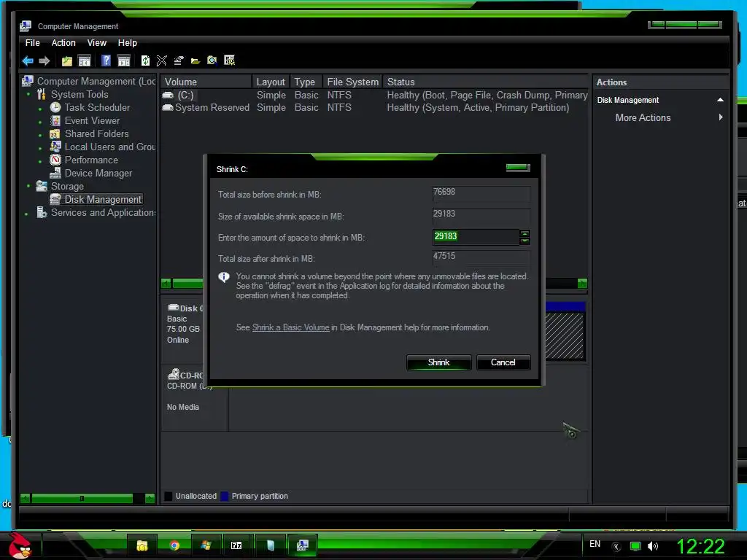Image resolution: width=747 pixels, height=560 pixels.
Task: Click the volume speaker tray icon
Action: [x=653, y=546]
